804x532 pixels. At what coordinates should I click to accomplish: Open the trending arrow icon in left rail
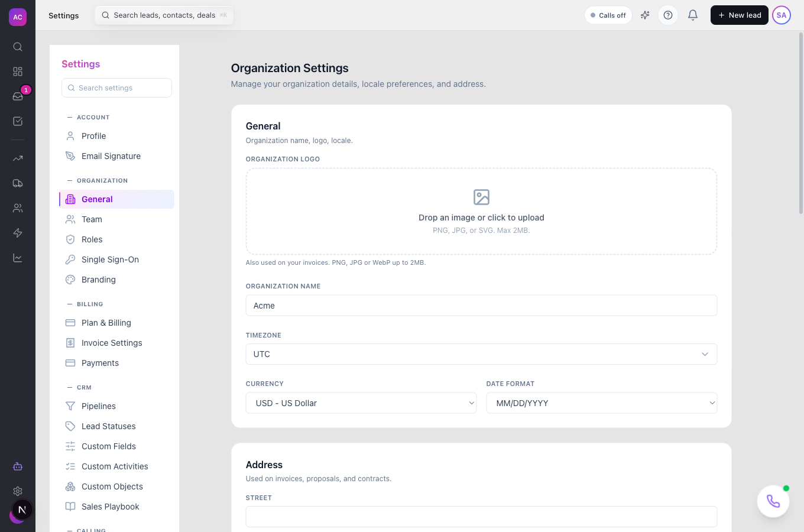[18, 158]
